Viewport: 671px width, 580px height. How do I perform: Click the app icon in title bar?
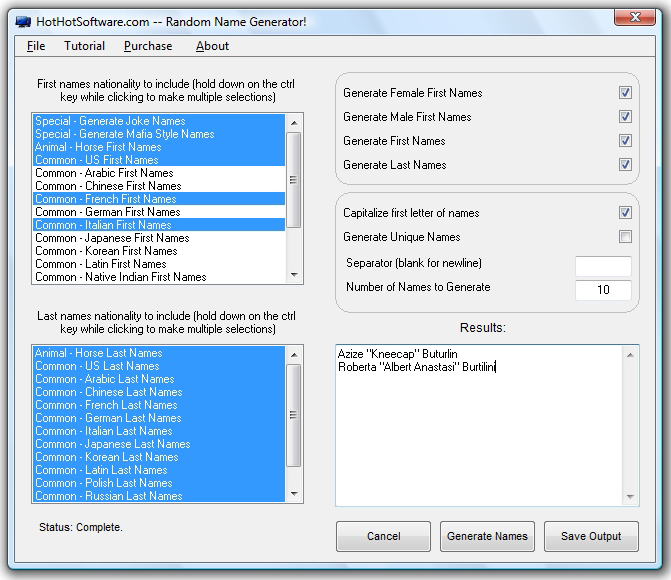(x=23, y=19)
